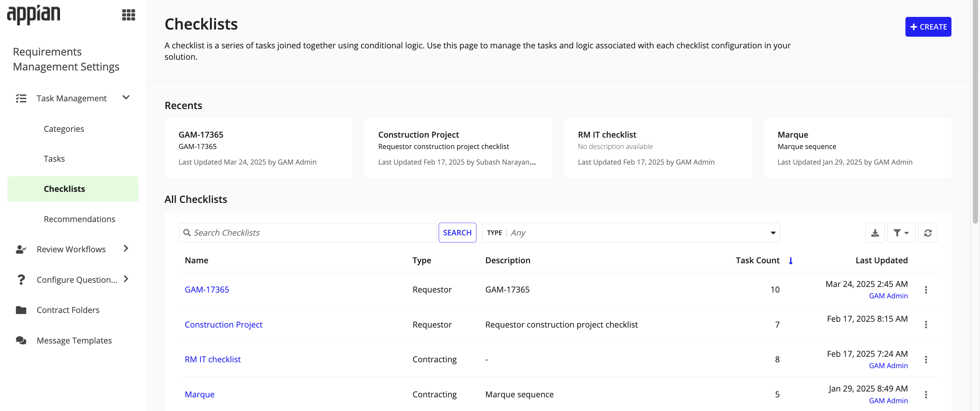Screen dimensions: 980x411
Task: Sort by the Name column header
Action: (x=196, y=261)
